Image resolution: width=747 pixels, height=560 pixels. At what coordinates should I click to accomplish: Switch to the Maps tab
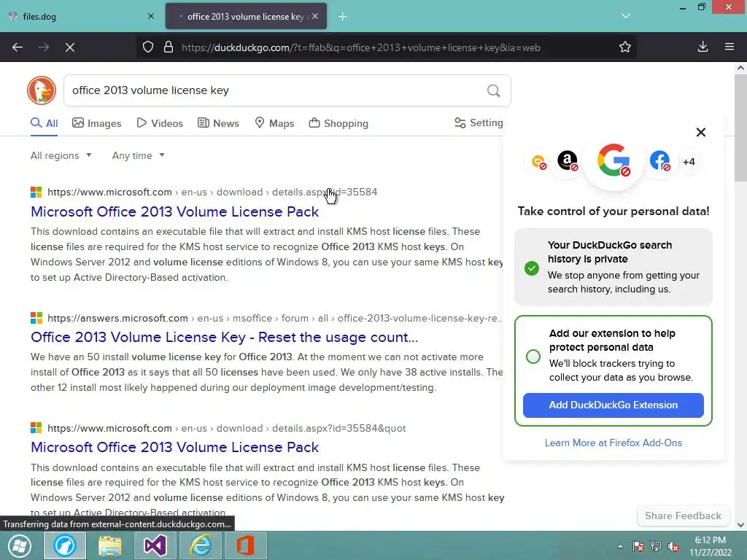[274, 123]
